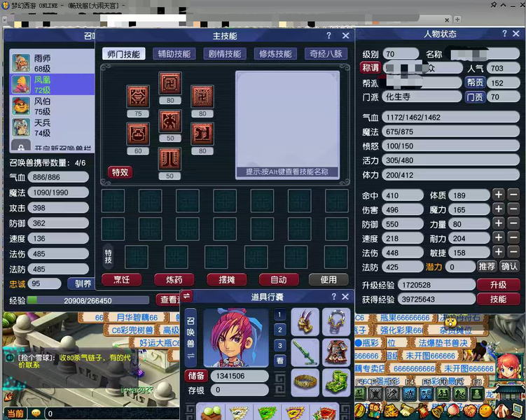Image resolution: width=526 pixels, height=420 pixels.
Task: Open the 奇经八脉 tab
Action: point(326,54)
